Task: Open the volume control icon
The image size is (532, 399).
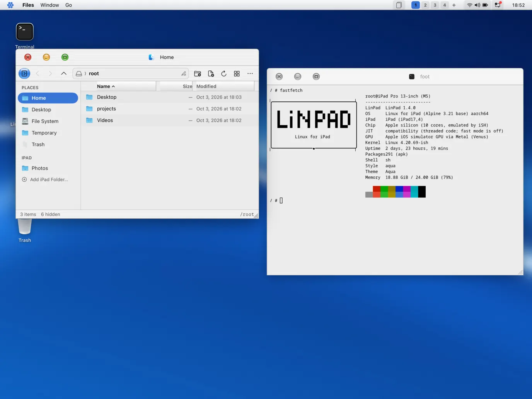Action: pos(477,5)
